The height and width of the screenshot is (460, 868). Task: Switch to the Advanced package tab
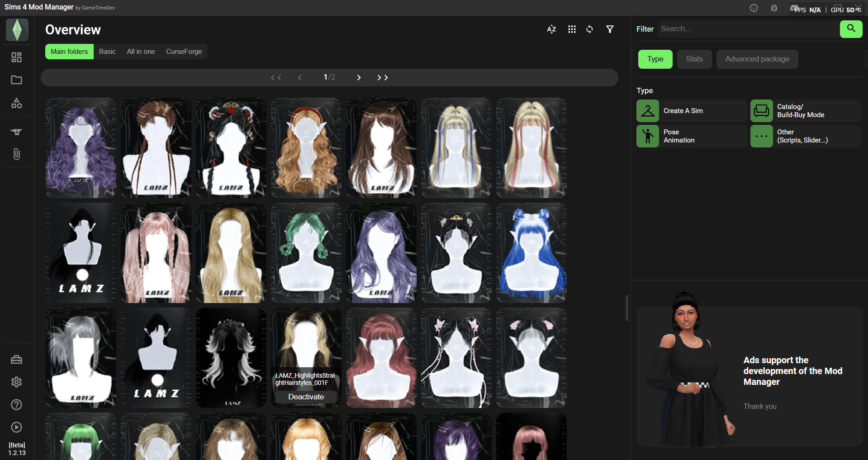[757, 59]
